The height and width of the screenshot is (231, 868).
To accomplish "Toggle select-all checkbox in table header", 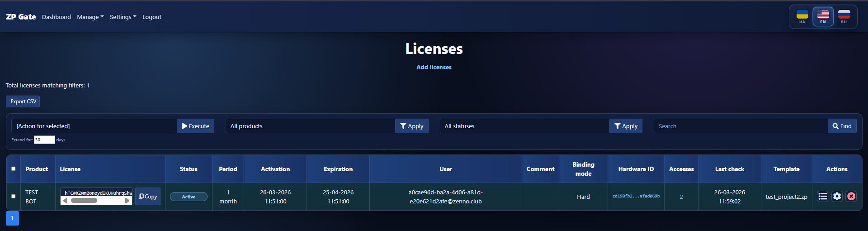I will [13, 168].
